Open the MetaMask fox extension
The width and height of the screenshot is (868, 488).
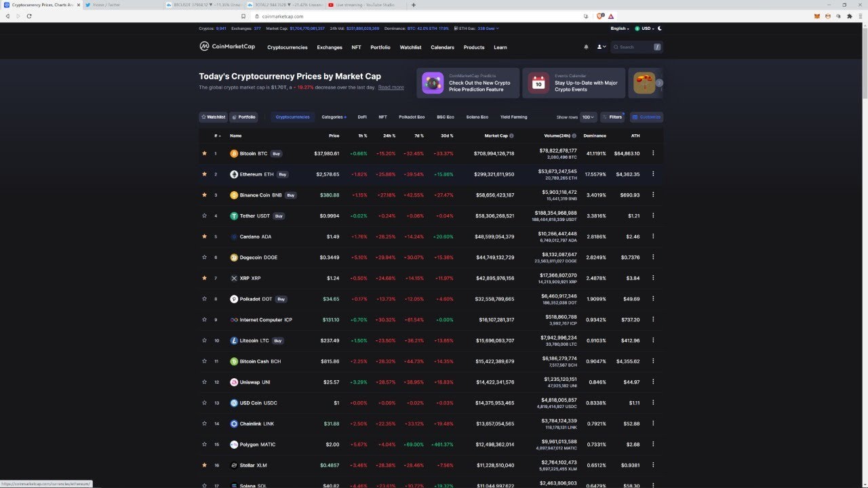(x=817, y=16)
